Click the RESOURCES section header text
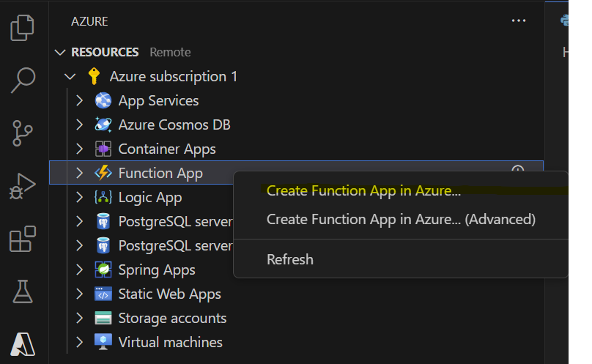The width and height of the screenshot is (592, 364). 105,52
